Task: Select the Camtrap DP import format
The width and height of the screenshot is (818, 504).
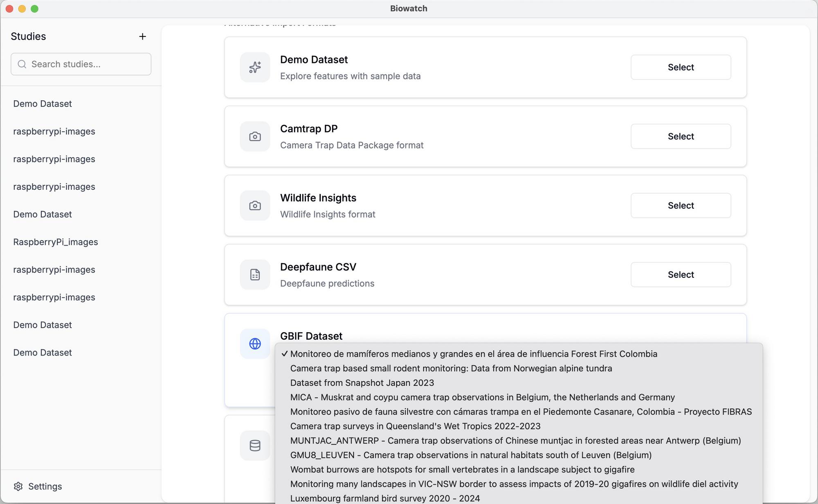Action: [x=681, y=136]
